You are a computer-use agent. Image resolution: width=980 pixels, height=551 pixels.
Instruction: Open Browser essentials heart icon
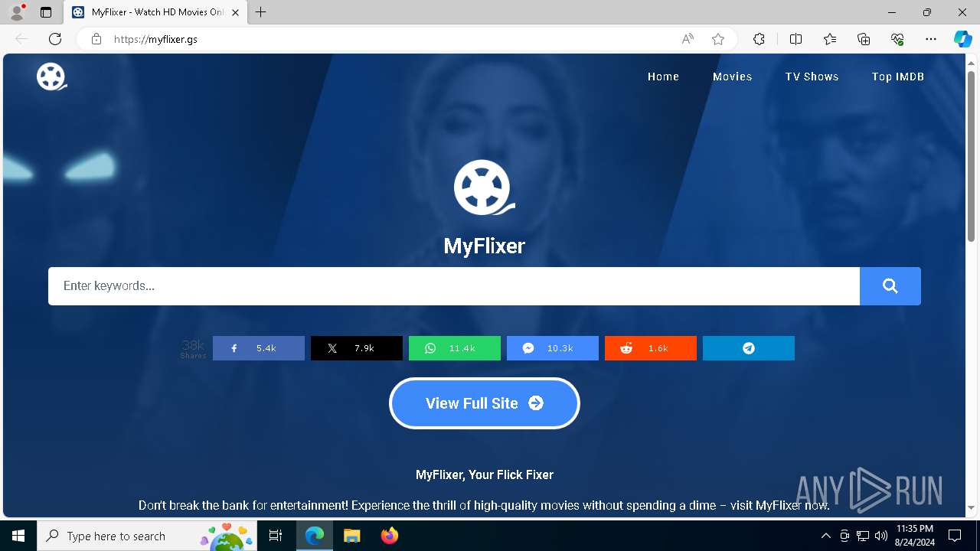[x=897, y=39]
